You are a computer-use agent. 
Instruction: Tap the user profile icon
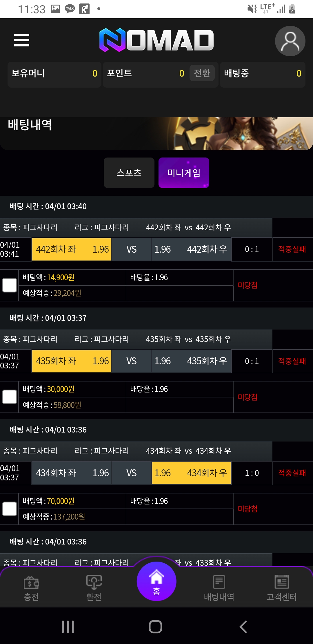tap(290, 41)
